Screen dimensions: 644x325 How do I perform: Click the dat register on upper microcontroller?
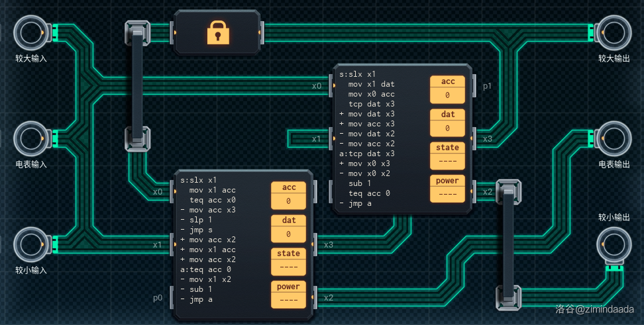pyautogui.click(x=448, y=121)
